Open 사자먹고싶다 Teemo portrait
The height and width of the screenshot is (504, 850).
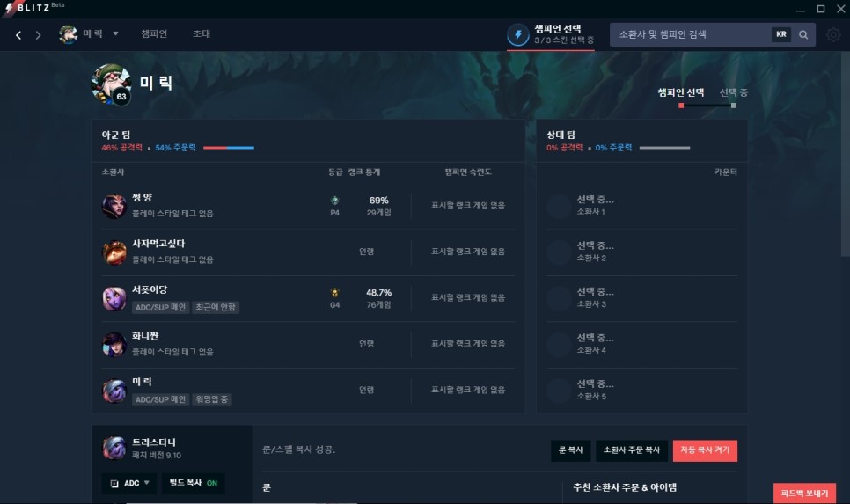(x=114, y=252)
